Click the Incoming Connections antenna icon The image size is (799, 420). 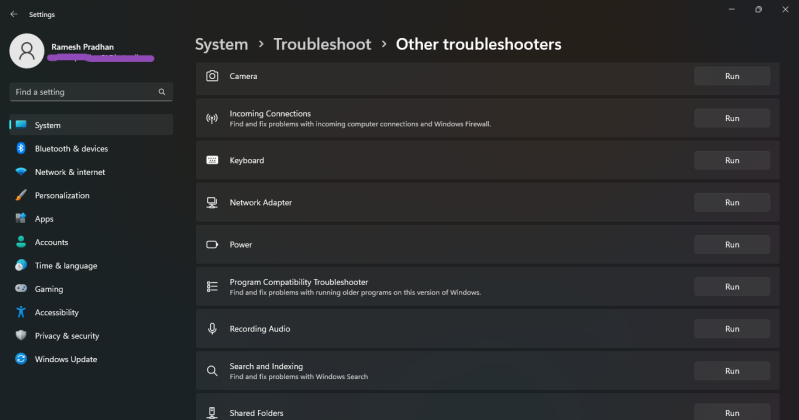[x=212, y=118]
